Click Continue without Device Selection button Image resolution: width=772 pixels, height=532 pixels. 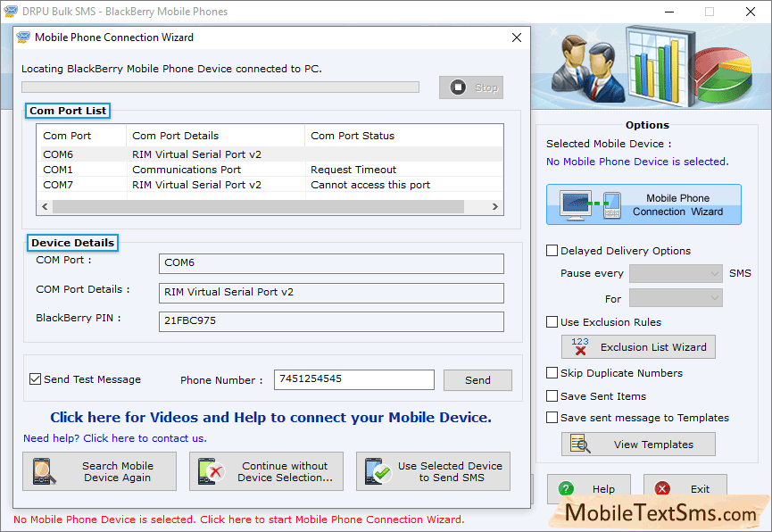click(266, 471)
